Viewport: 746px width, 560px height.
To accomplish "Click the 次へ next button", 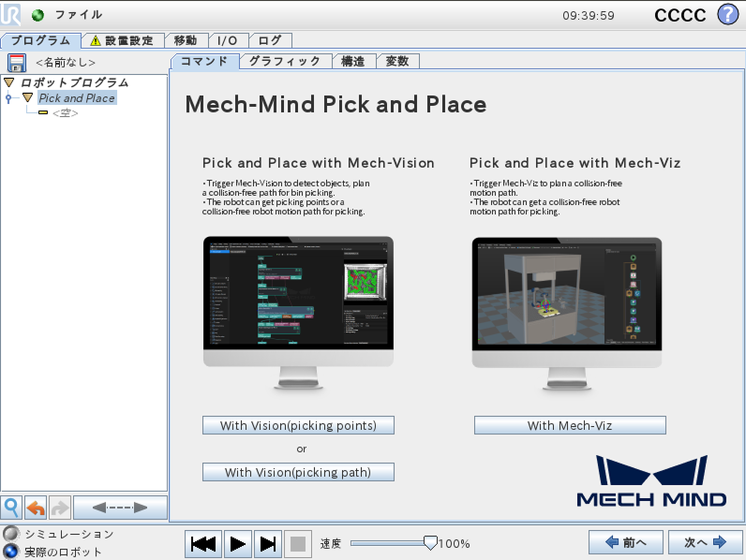I will click(705, 542).
